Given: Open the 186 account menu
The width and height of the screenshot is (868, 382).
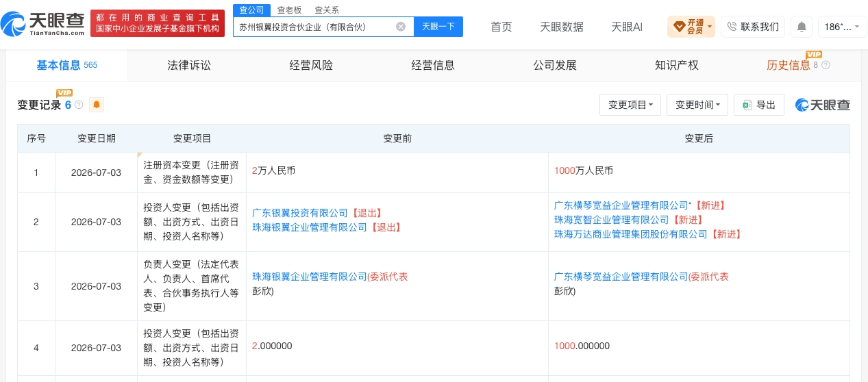Looking at the screenshot, I should (x=842, y=27).
